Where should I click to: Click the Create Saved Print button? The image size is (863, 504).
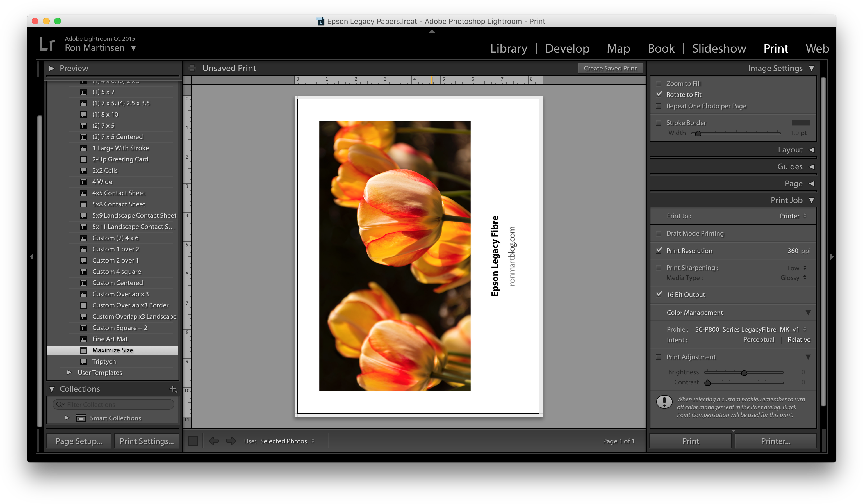point(610,68)
